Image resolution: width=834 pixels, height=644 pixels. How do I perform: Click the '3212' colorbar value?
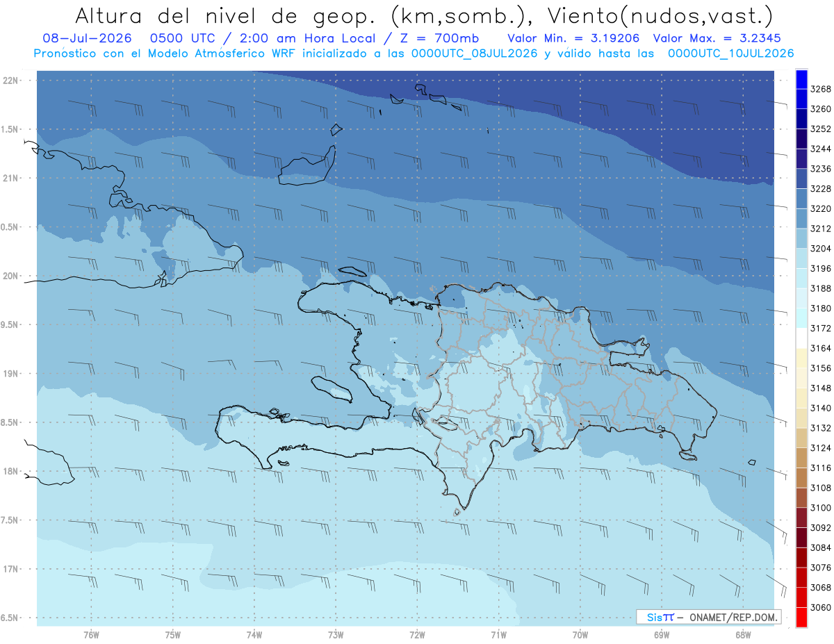point(821,229)
